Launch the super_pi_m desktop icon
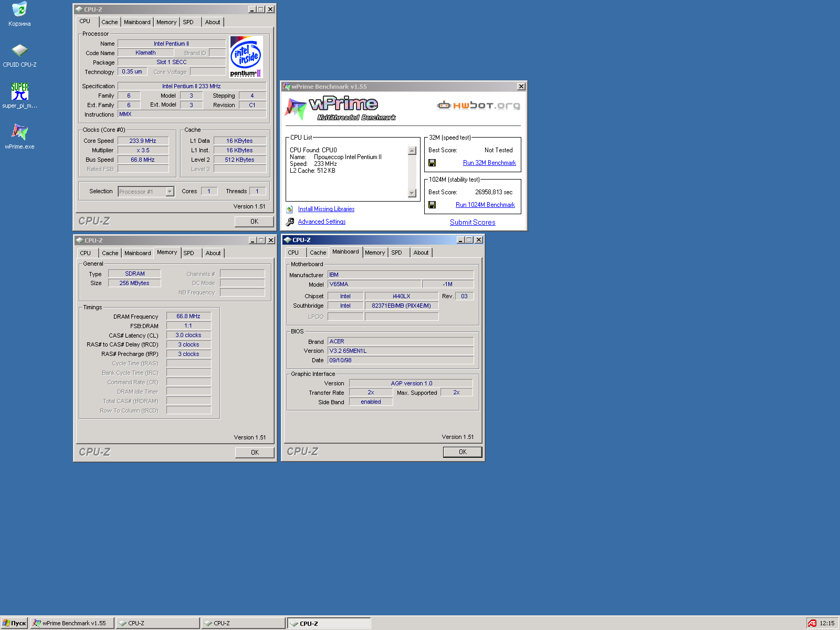 19,96
